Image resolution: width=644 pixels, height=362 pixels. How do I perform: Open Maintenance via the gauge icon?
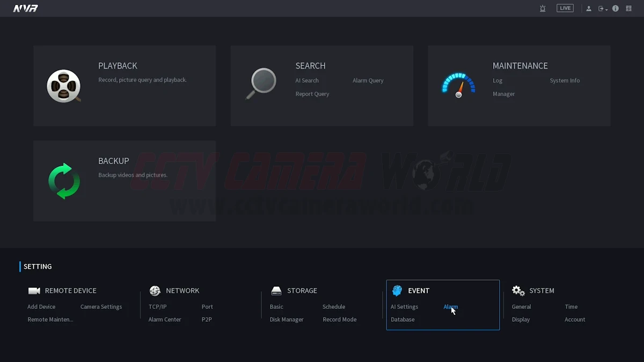tap(458, 85)
